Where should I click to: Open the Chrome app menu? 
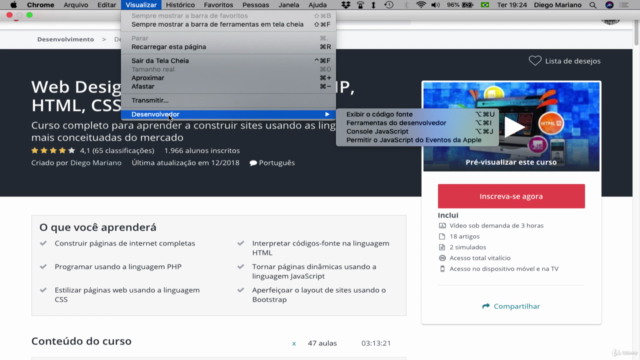tap(40, 5)
